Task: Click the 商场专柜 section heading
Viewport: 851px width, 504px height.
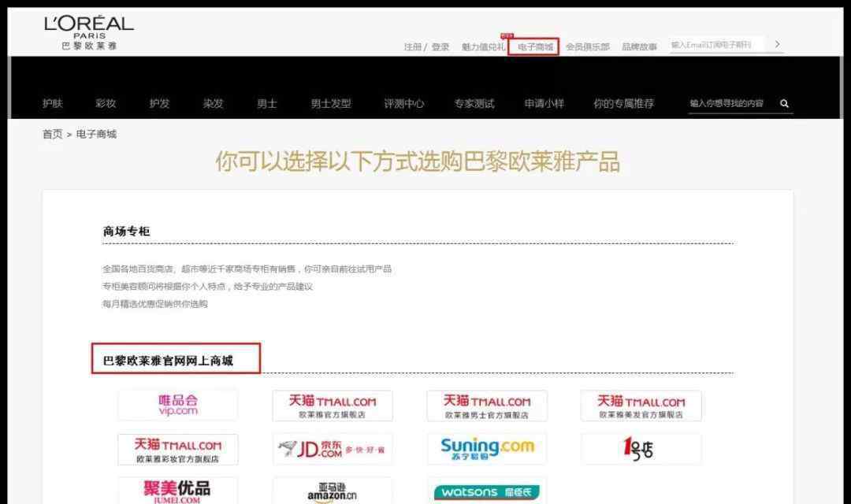Action: pyautogui.click(x=126, y=231)
